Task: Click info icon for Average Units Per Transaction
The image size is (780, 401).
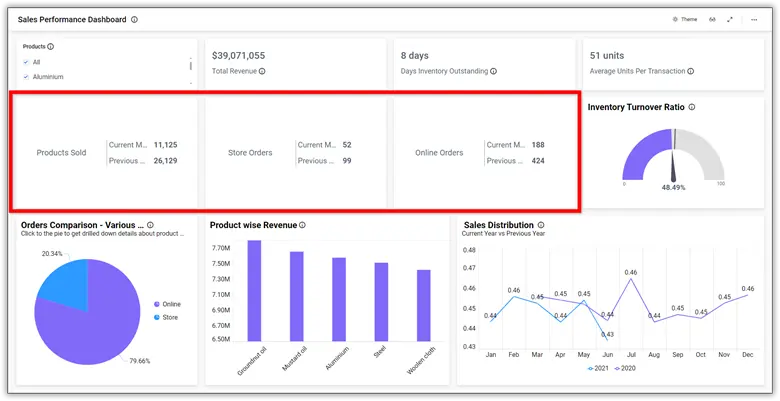Action: click(691, 71)
